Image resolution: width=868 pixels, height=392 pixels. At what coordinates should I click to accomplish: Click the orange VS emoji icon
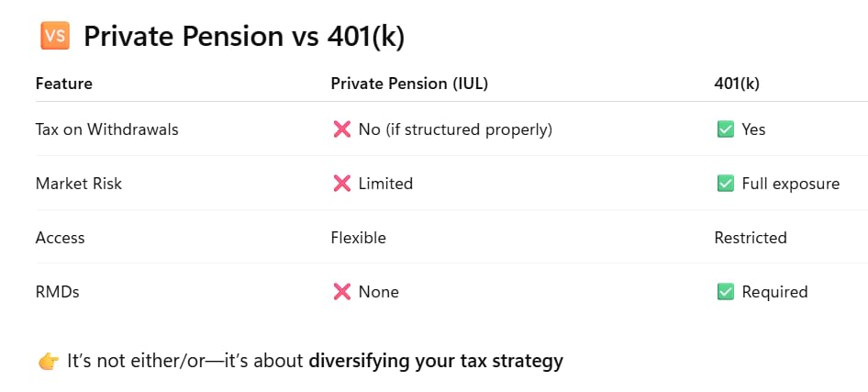coord(55,36)
